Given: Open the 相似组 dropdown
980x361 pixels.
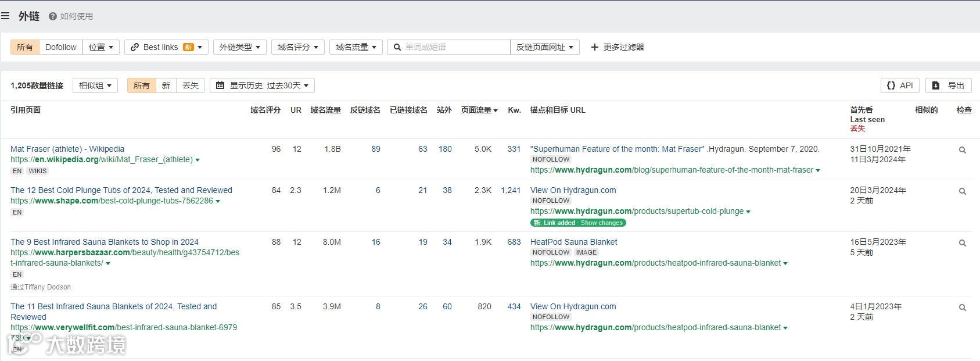Looking at the screenshot, I should 95,85.
